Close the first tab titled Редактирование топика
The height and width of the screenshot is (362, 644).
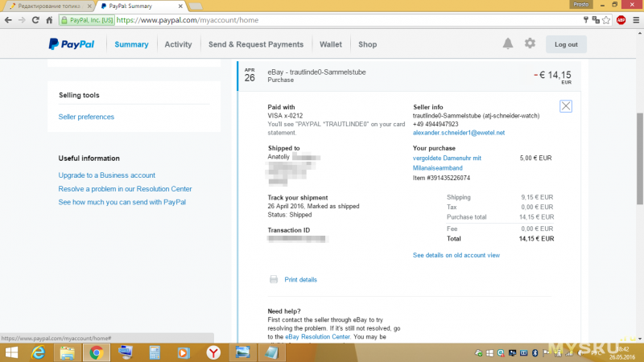pos(89,6)
